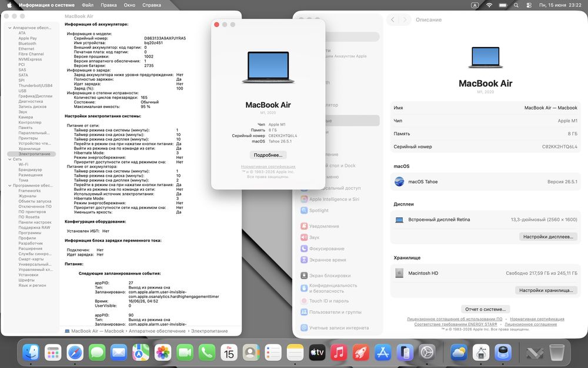The width and height of the screenshot is (588, 368).
Task: Open Apple menu logo
Action: 10,5
